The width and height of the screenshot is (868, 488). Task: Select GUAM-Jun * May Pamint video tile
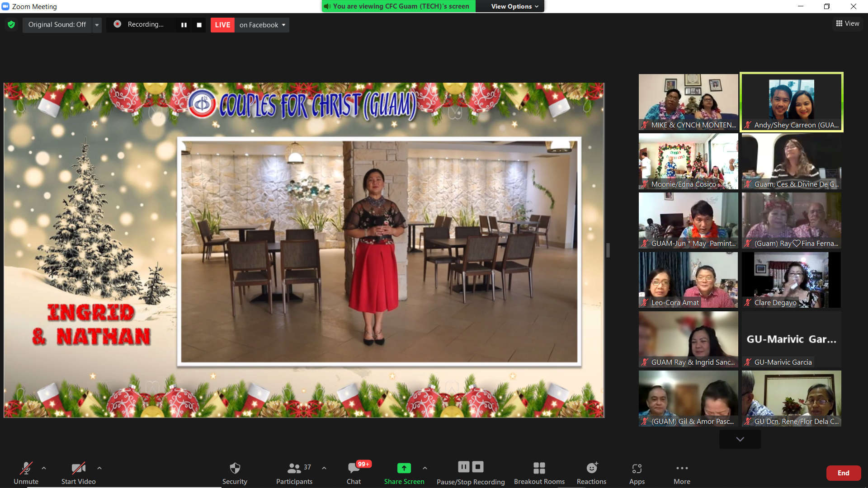(688, 221)
